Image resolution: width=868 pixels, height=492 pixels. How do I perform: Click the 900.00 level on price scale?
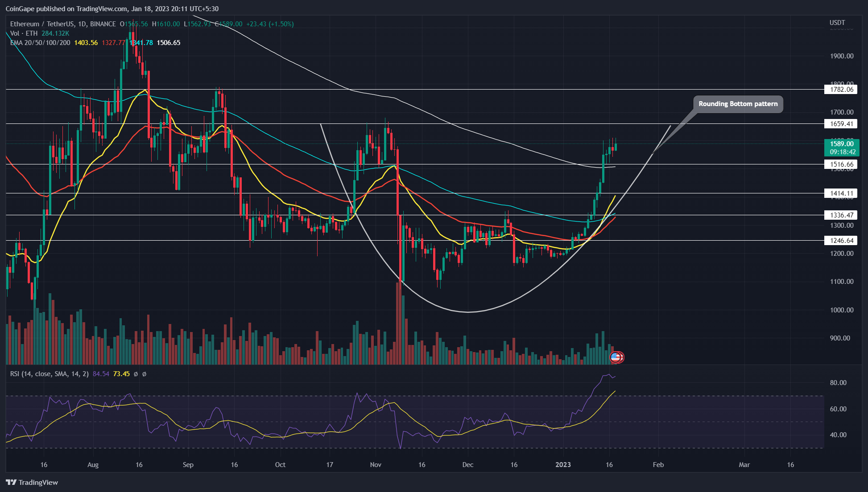(840, 338)
